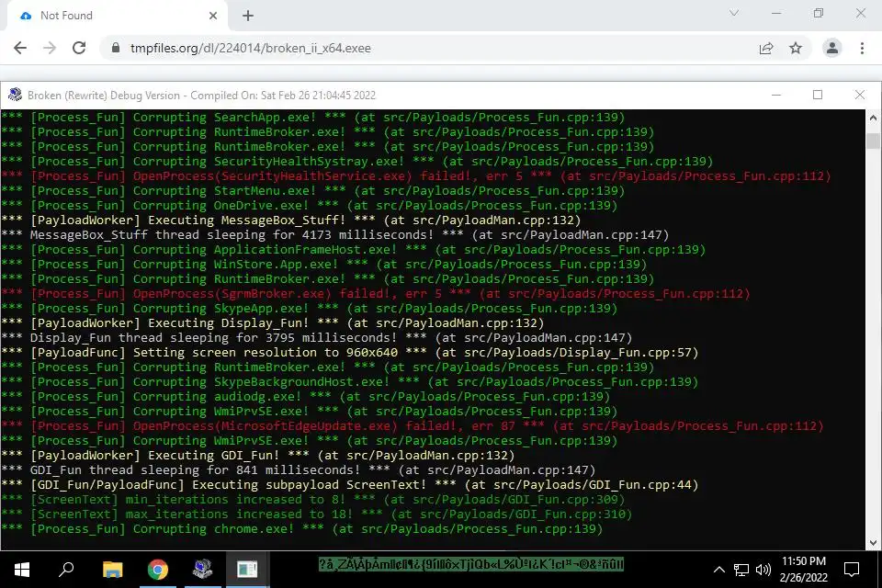Open File Explorer from taskbar
Viewport: 882px width, 588px height.
(112, 570)
